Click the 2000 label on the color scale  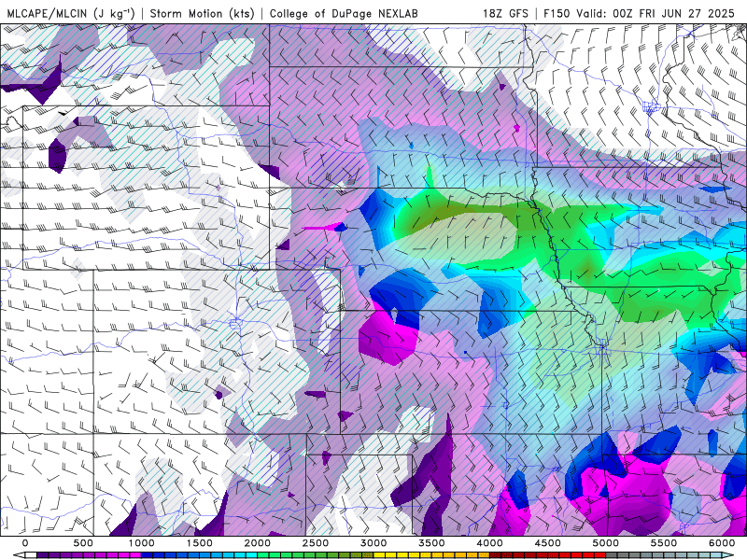[x=258, y=543]
